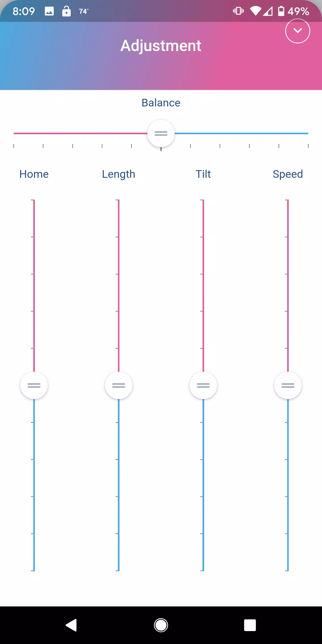The height and width of the screenshot is (644, 322).
Task: Set Speed slider to its bottom end
Action: click(288, 571)
